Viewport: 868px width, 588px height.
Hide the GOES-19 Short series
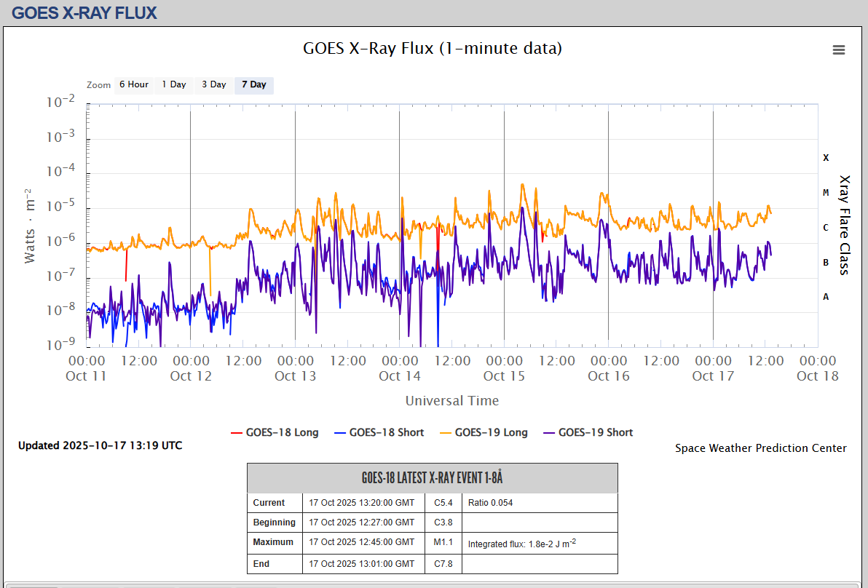coord(588,432)
